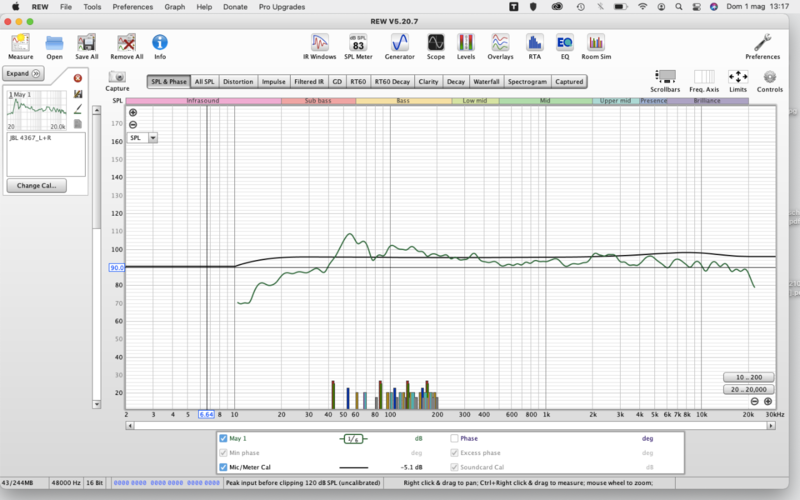Click the Change Cal... button
Viewport: 800px width, 500px height.
[x=35, y=186]
